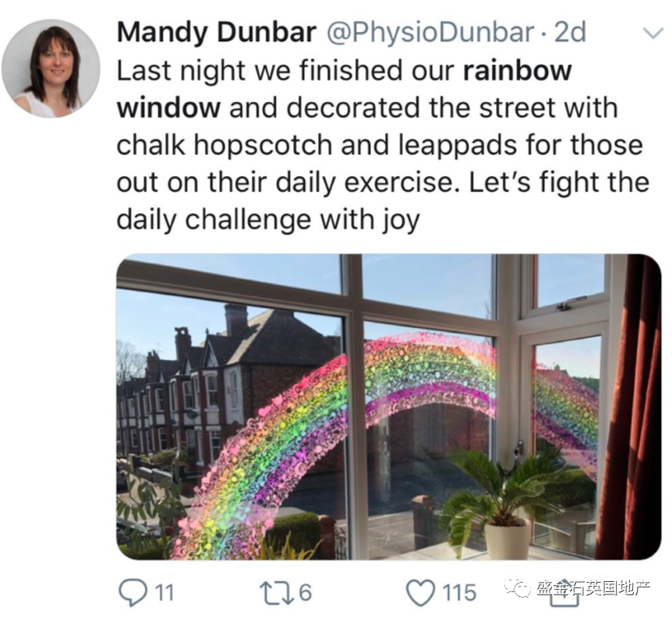The width and height of the screenshot is (672, 617).
Task: Click the like count 115
Action: 459,593
